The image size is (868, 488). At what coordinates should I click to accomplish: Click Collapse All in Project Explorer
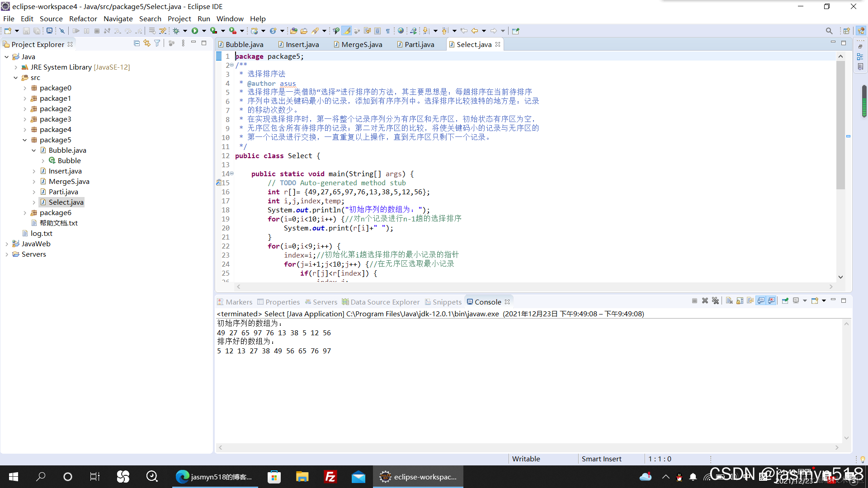pos(137,43)
